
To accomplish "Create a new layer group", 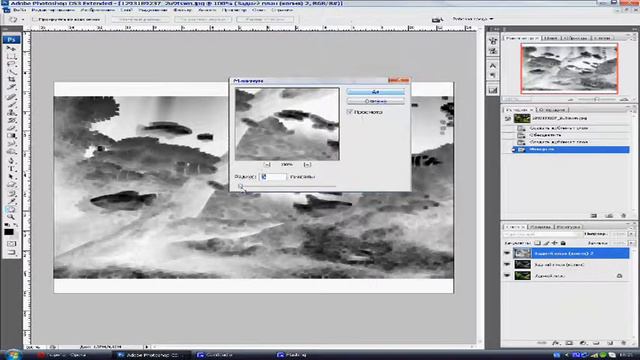I will 596,343.
